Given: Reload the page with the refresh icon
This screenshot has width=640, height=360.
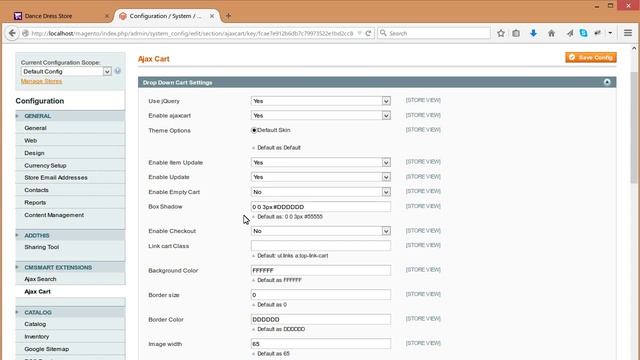Looking at the screenshot, I should click(368, 33).
